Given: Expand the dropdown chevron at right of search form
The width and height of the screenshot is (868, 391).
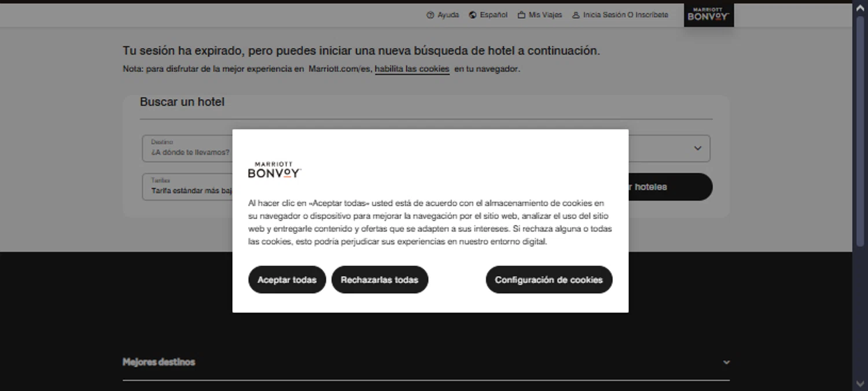Looking at the screenshot, I should [x=698, y=148].
